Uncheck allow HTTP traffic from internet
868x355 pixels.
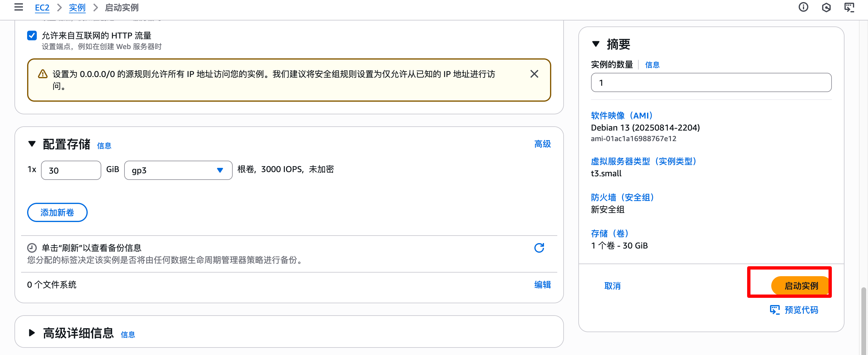tap(32, 35)
